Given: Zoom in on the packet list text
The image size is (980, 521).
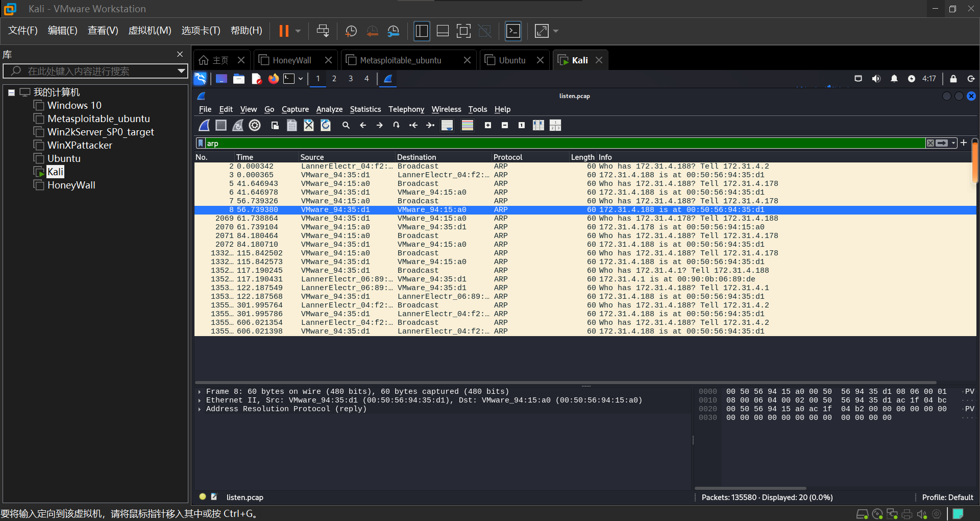Looking at the screenshot, I should (488, 125).
